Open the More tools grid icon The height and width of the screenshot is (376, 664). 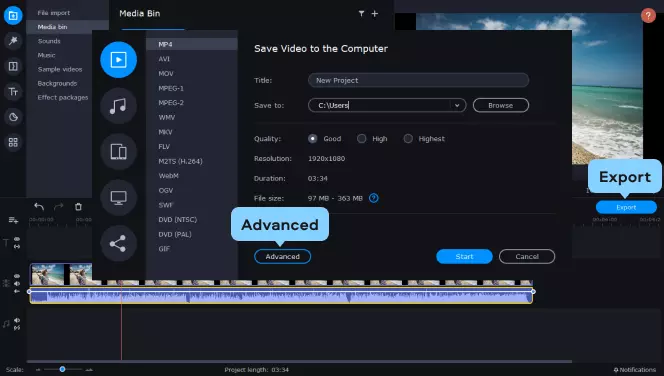click(x=13, y=142)
